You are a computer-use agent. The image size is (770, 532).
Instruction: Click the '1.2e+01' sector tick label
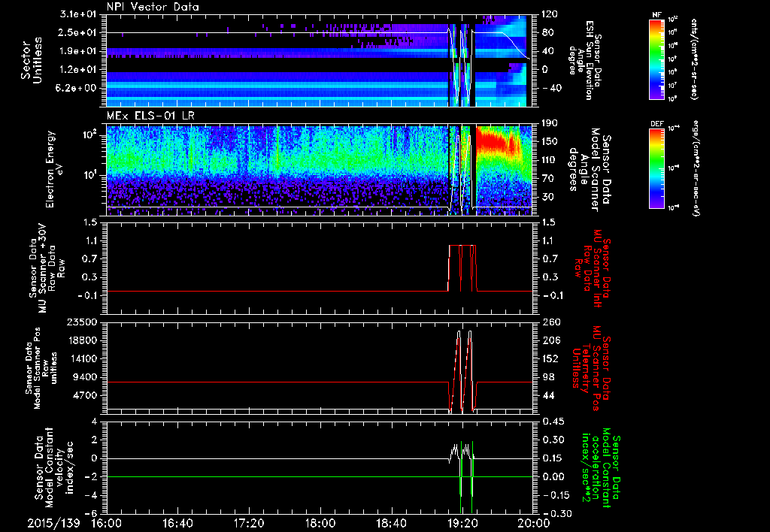point(77,70)
